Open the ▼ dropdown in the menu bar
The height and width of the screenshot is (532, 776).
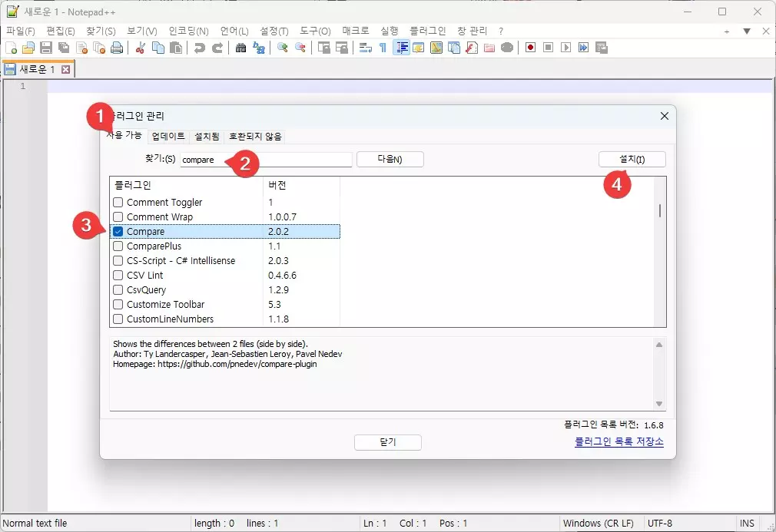747,31
